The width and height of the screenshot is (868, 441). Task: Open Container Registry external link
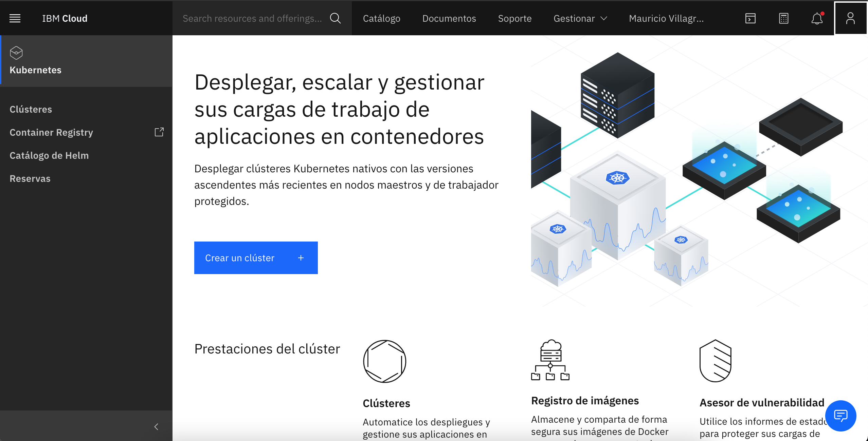[159, 132]
